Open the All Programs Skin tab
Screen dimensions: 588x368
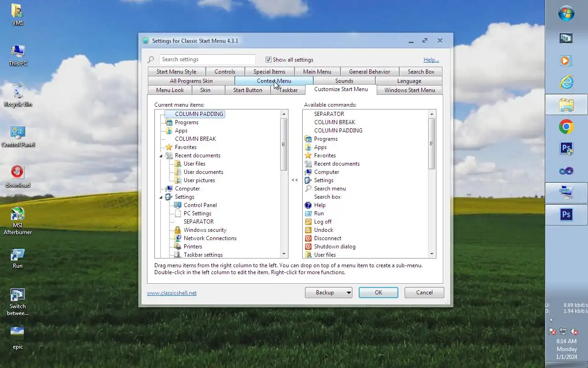click(x=191, y=81)
